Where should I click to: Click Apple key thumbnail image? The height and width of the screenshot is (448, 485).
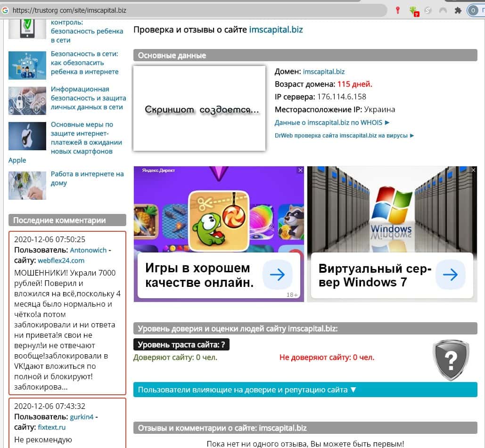pos(27,136)
